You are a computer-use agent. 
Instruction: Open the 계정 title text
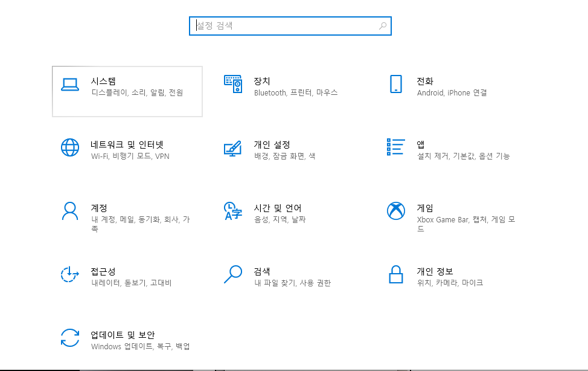pyautogui.click(x=99, y=208)
